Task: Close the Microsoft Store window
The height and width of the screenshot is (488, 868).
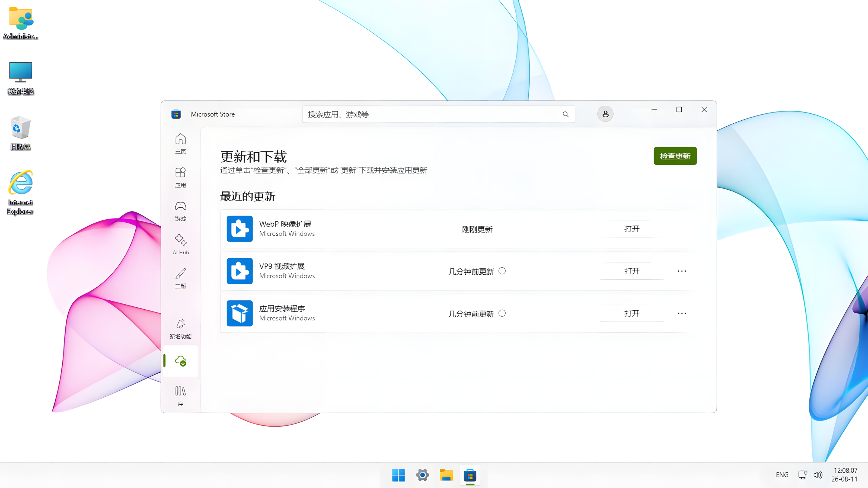Action: (x=704, y=110)
